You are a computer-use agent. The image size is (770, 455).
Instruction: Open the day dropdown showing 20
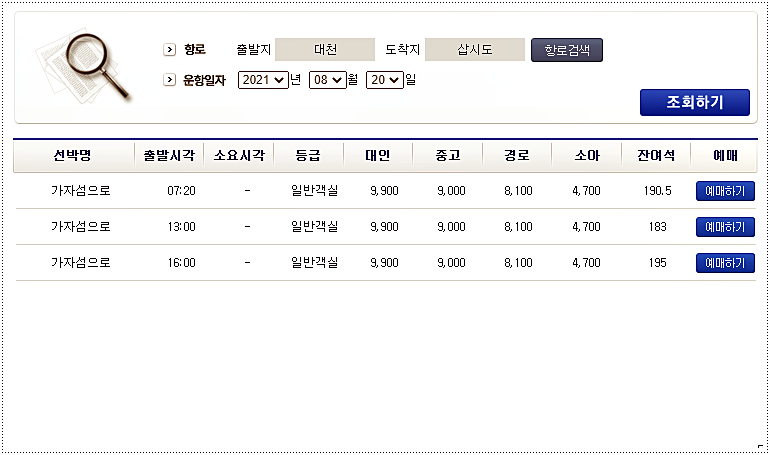[385, 80]
